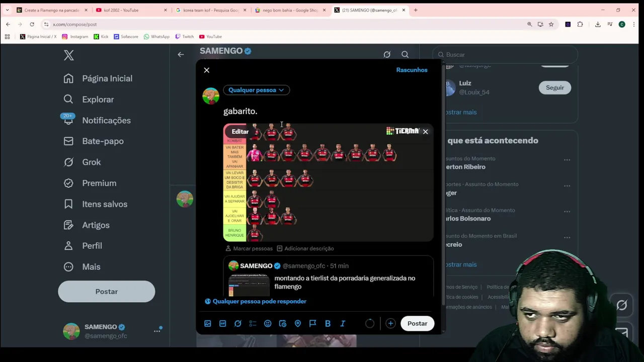The image size is (644, 362).
Task: Switch to korea team kof search tab
Action: click(210, 10)
